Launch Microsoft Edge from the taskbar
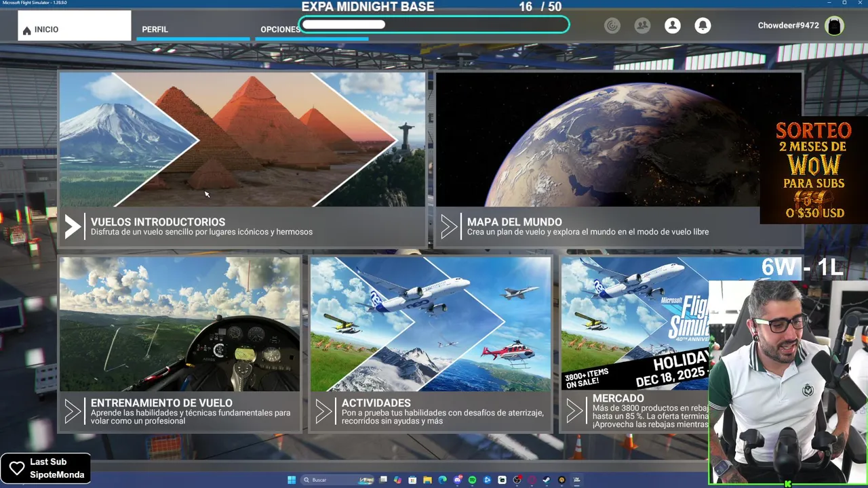The width and height of the screenshot is (868, 488). [443, 480]
